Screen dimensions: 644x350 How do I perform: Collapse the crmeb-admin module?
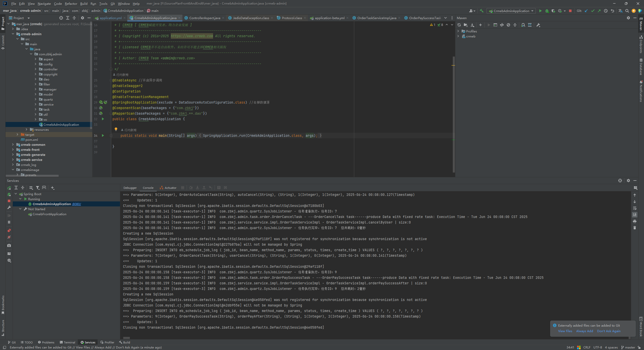(13, 34)
